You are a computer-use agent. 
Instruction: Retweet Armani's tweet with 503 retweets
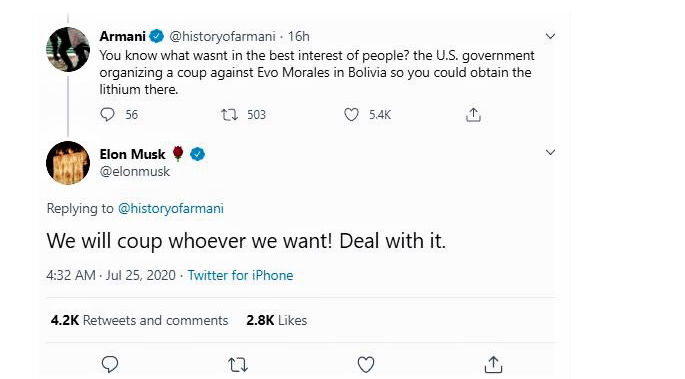229,115
